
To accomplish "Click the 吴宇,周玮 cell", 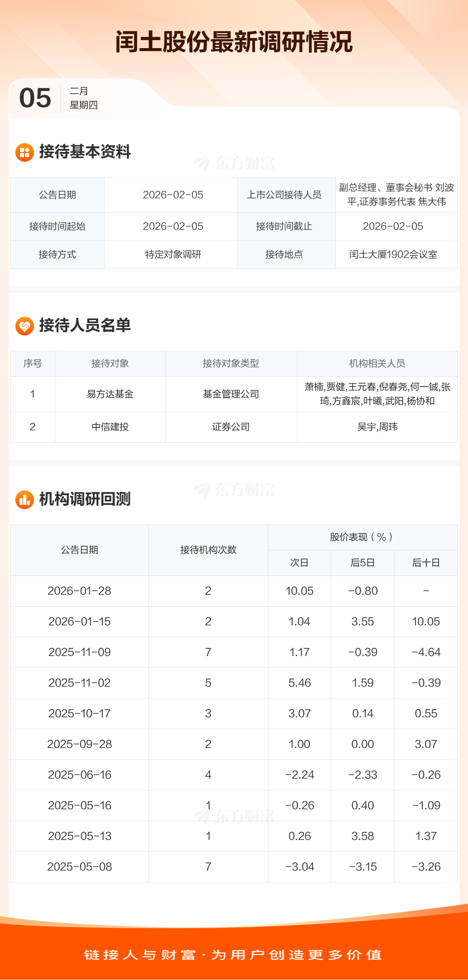I will click(377, 427).
